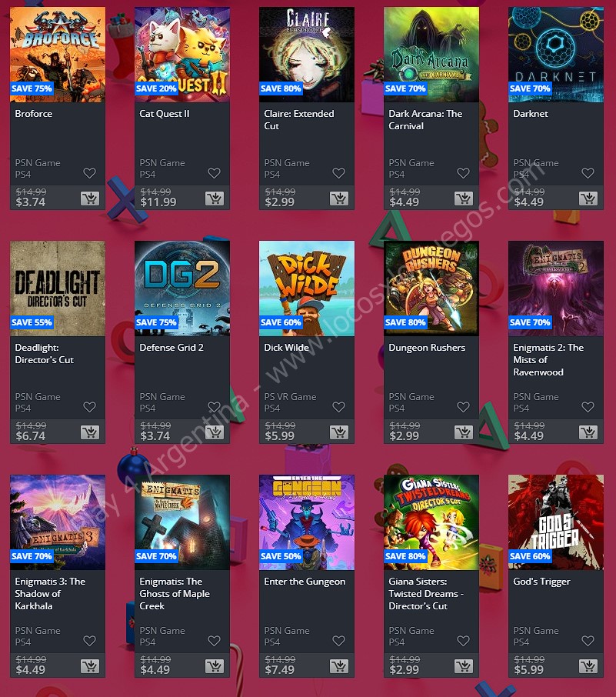616x697 pixels.
Task: Add God's Trigger to the cart
Action: pyautogui.click(x=588, y=666)
